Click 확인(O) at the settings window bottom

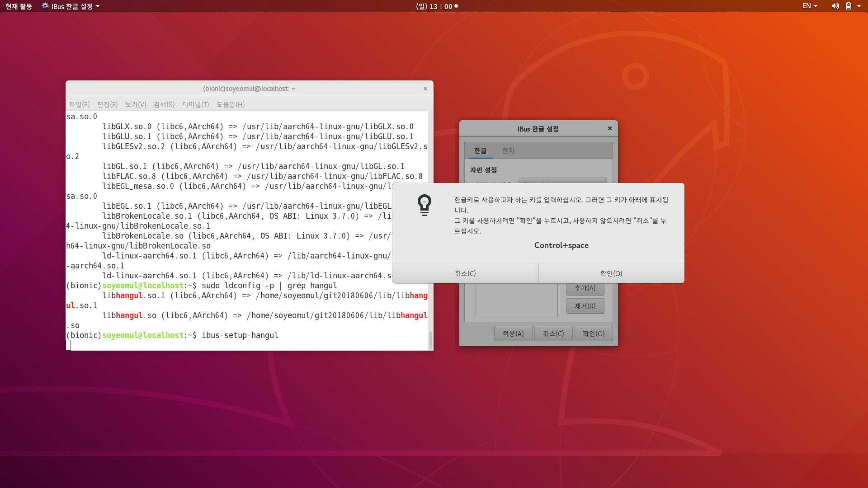pyautogui.click(x=594, y=333)
